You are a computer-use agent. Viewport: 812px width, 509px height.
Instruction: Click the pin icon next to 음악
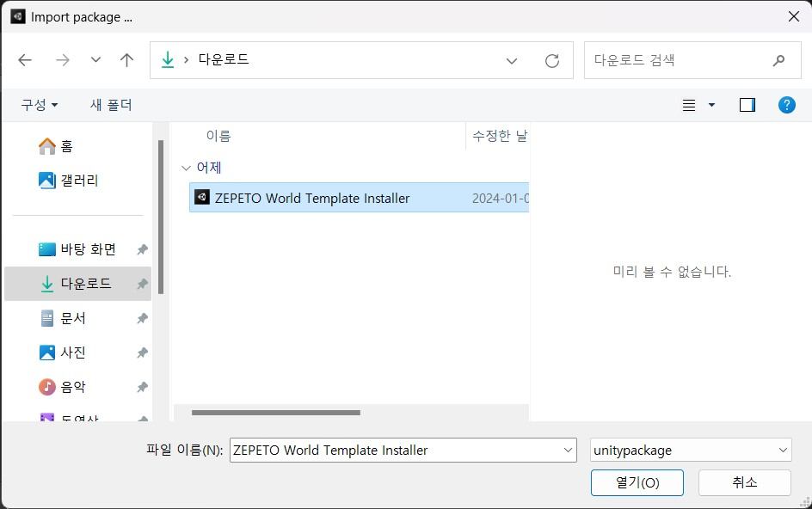[x=142, y=387]
